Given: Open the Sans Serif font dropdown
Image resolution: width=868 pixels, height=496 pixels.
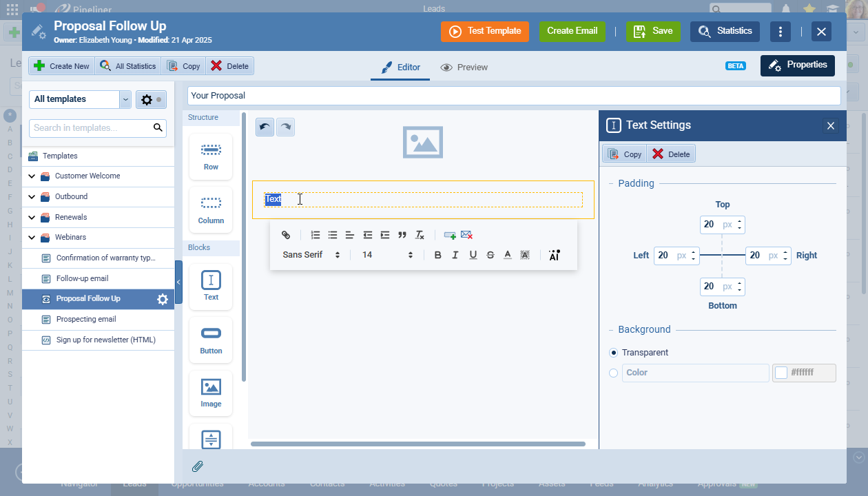Looking at the screenshot, I should pyautogui.click(x=311, y=255).
